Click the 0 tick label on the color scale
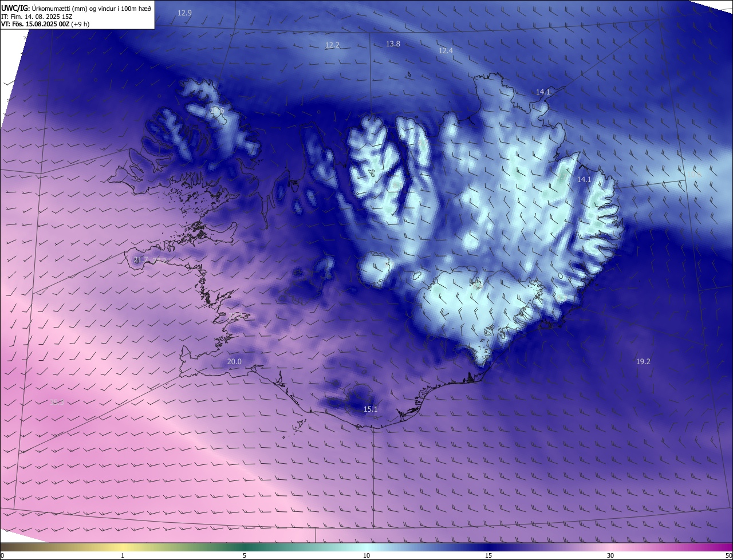733x560 pixels. click(2, 555)
